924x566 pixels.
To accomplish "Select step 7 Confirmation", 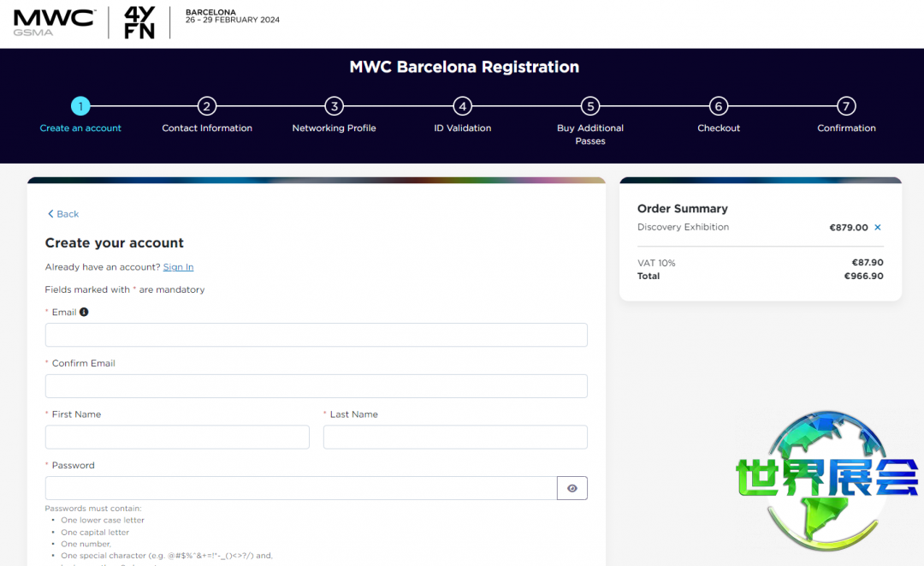I will tap(846, 106).
